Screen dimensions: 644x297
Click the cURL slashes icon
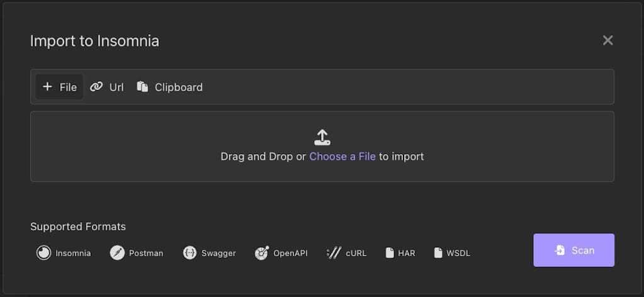coord(334,253)
